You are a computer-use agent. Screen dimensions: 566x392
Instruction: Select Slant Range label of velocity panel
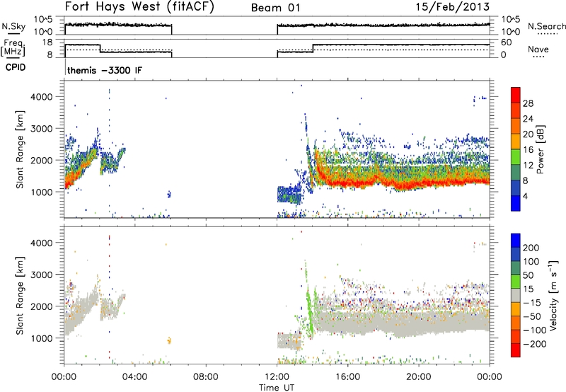(x=20, y=295)
